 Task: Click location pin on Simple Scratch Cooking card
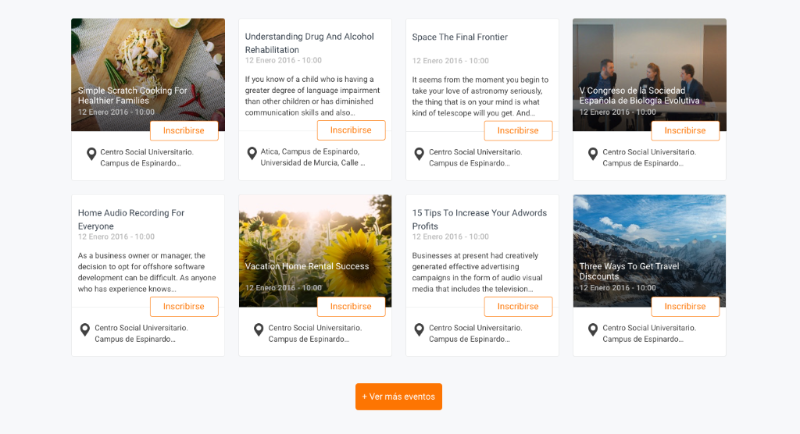[x=85, y=154]
